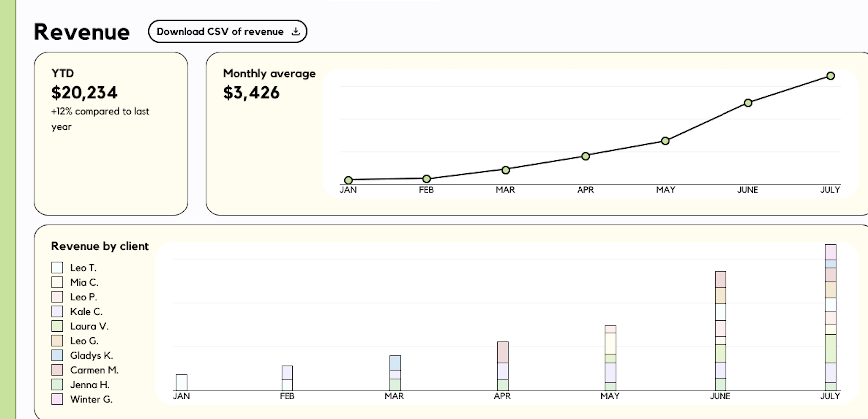Viewport: 868px width, 419px height.
Task: Select the Gladys K. blue legend swatch
Action: tap(57, 355)
